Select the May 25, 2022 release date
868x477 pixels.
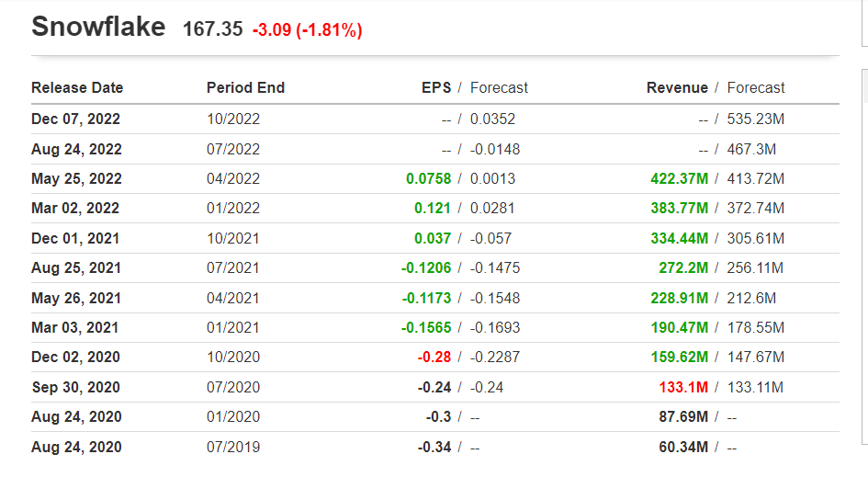click(x=76, y=179)
